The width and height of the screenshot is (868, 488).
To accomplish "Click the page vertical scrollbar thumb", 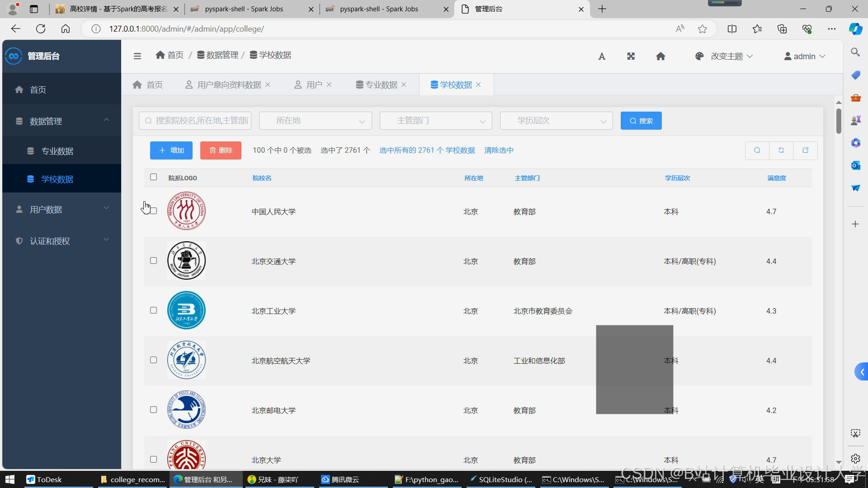I will 839,121.
